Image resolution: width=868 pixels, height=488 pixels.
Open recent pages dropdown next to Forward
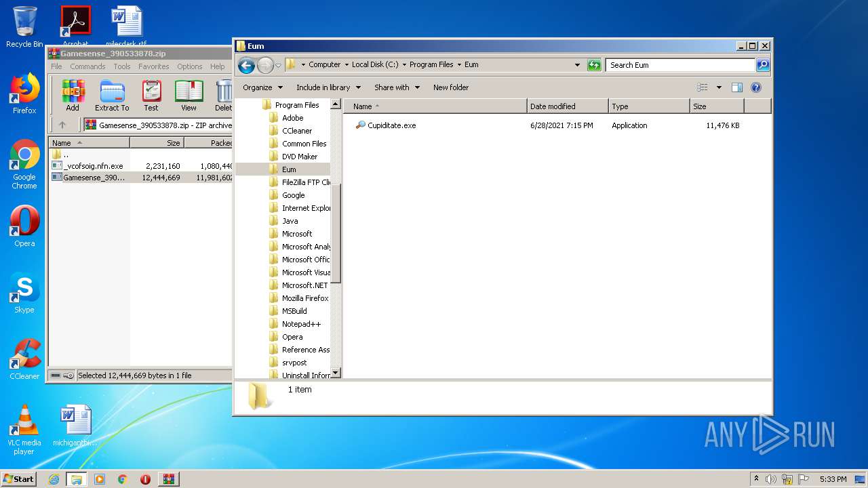[x=278, y=66]
